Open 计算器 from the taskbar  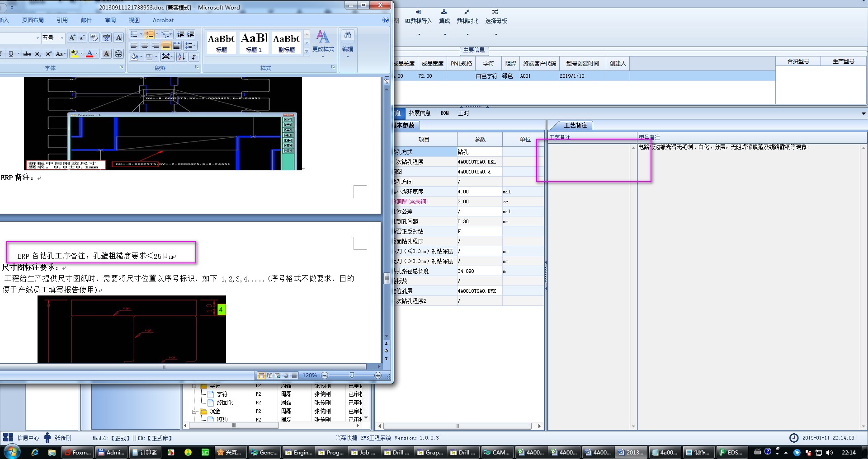coord(144,452)
